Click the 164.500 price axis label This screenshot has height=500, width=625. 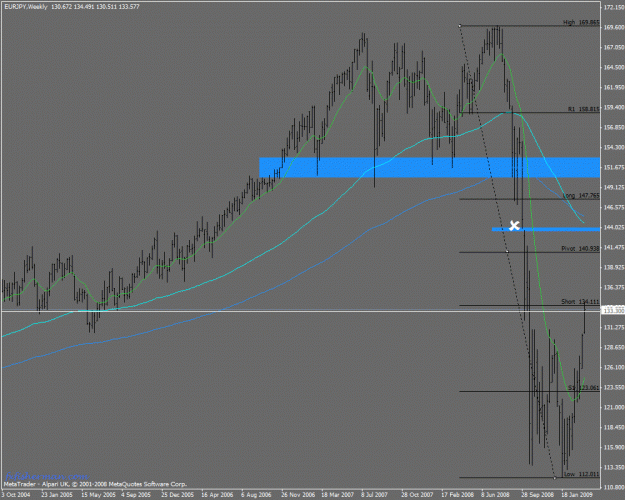click(x=614, y=67)
